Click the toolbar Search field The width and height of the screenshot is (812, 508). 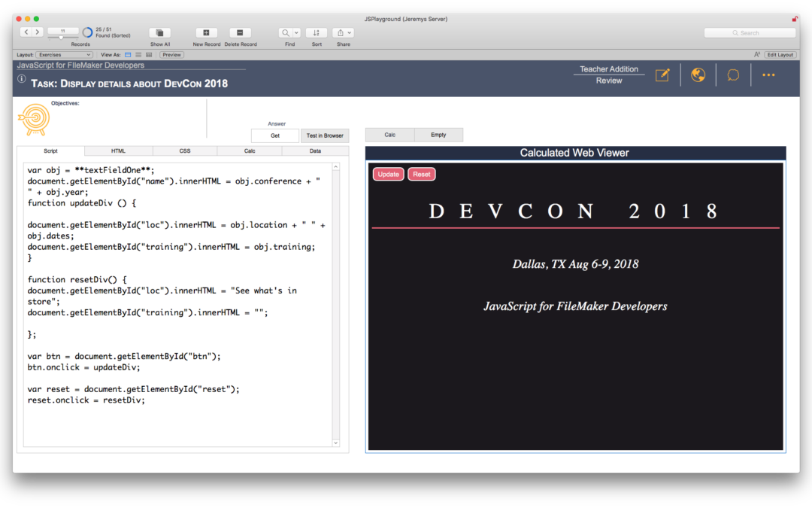750,32
